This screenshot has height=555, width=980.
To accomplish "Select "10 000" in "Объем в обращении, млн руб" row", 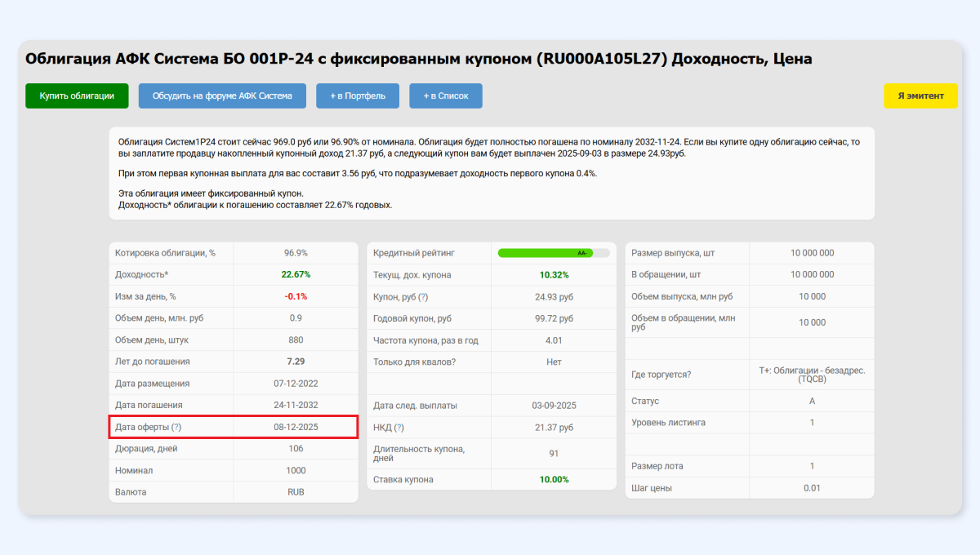I will click(812, 322).
